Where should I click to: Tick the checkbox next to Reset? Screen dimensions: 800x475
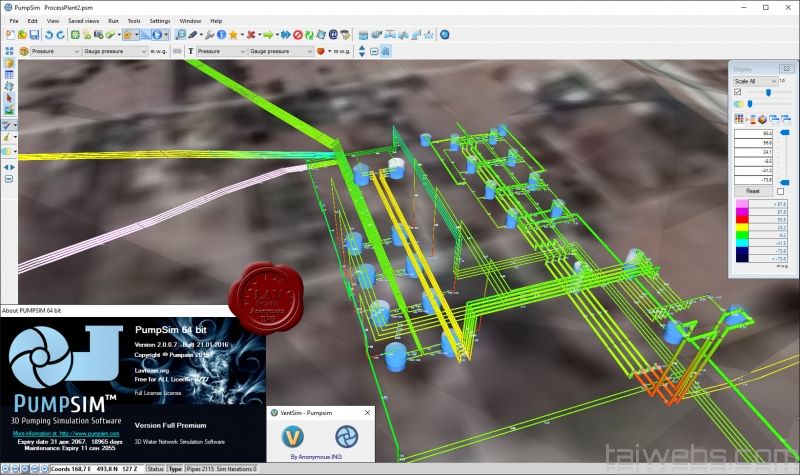pyautogui.click(x=781, y=190)
